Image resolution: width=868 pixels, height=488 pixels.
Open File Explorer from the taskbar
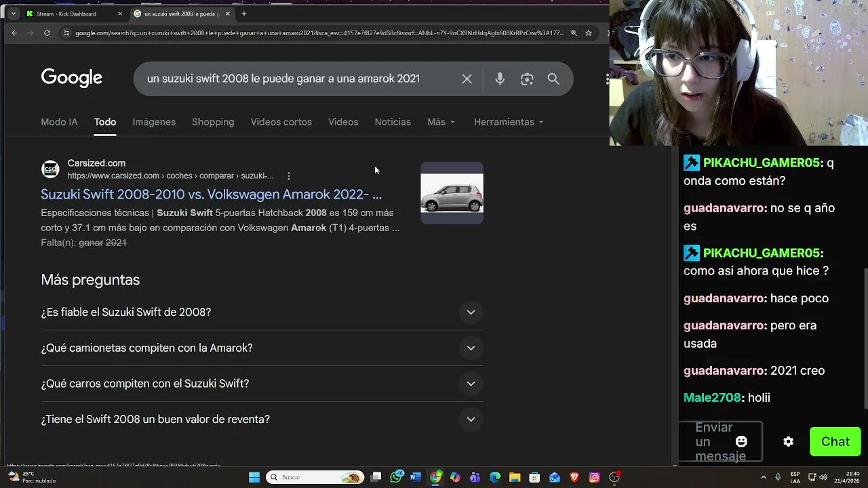click(x=515, y=477)
